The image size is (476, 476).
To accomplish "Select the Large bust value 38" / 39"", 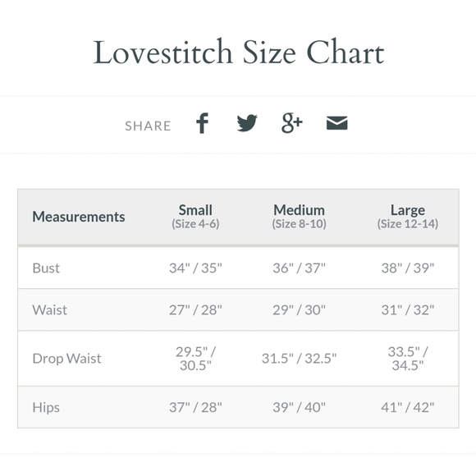I will 408,268.
